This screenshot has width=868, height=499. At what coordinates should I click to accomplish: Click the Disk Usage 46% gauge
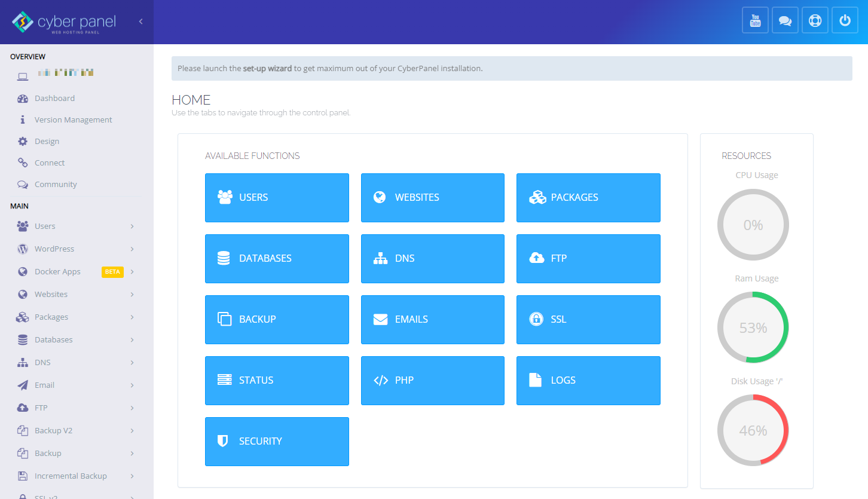tap(753, 430)
